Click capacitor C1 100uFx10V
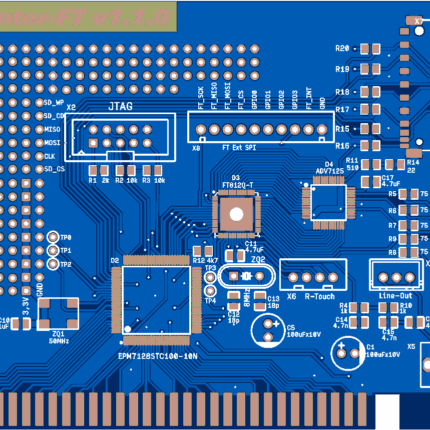The image size is (430, 430). coord(348,353)
